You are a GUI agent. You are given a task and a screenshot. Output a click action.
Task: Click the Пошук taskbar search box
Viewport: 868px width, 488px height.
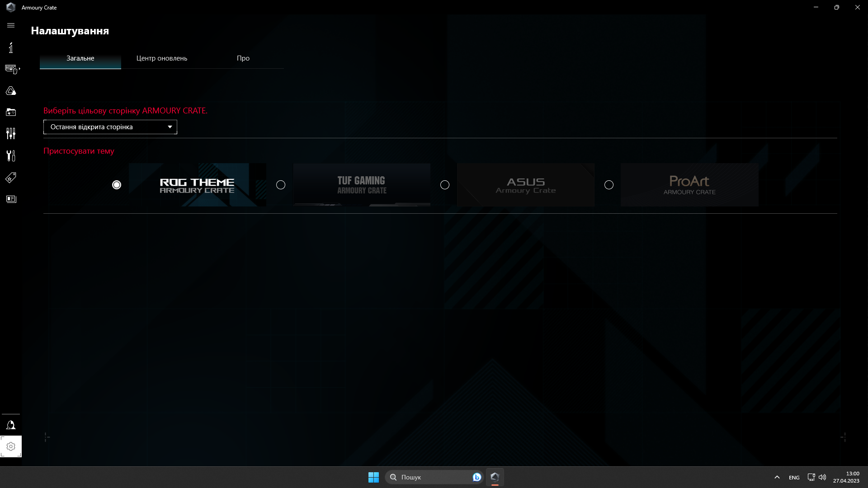coord(434,477)
